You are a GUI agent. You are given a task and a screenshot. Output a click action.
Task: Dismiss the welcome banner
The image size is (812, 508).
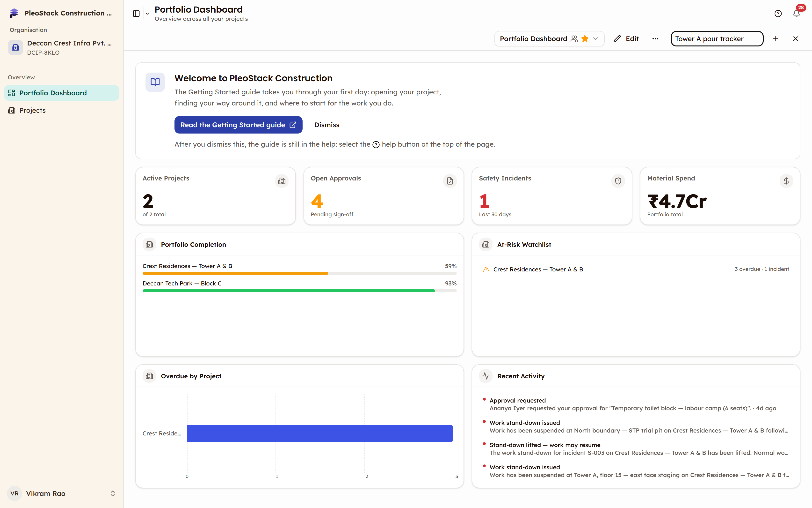coord(326,125)
